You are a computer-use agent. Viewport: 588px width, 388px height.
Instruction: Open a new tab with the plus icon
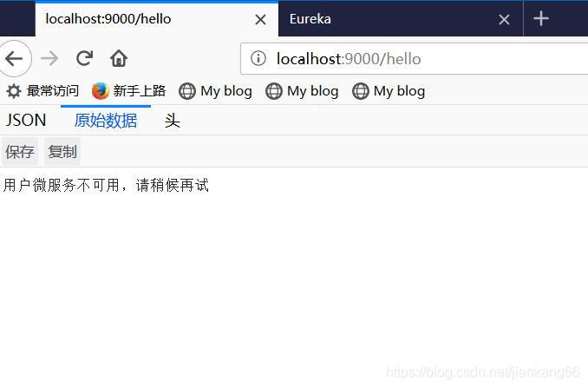pos(541,18)
